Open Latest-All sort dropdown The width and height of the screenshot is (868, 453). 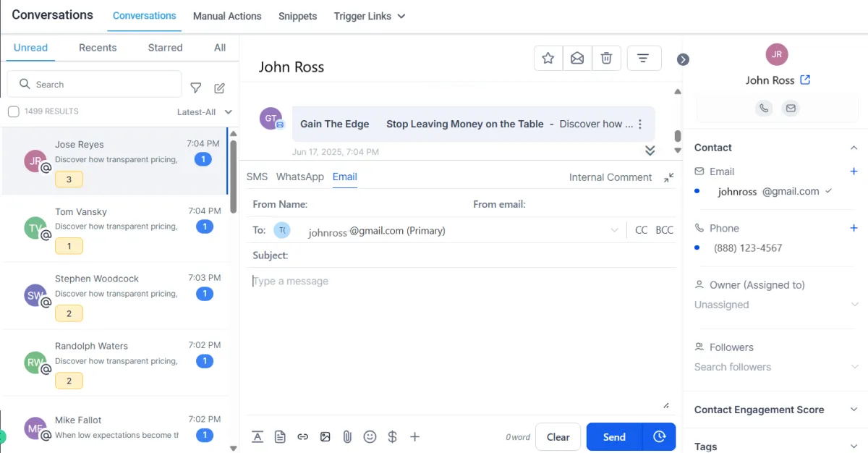point(205,112)
